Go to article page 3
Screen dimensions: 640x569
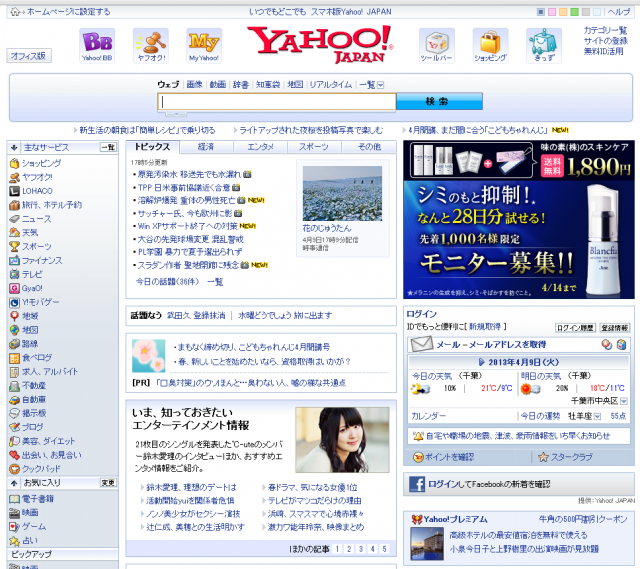(x=361, y=549)
